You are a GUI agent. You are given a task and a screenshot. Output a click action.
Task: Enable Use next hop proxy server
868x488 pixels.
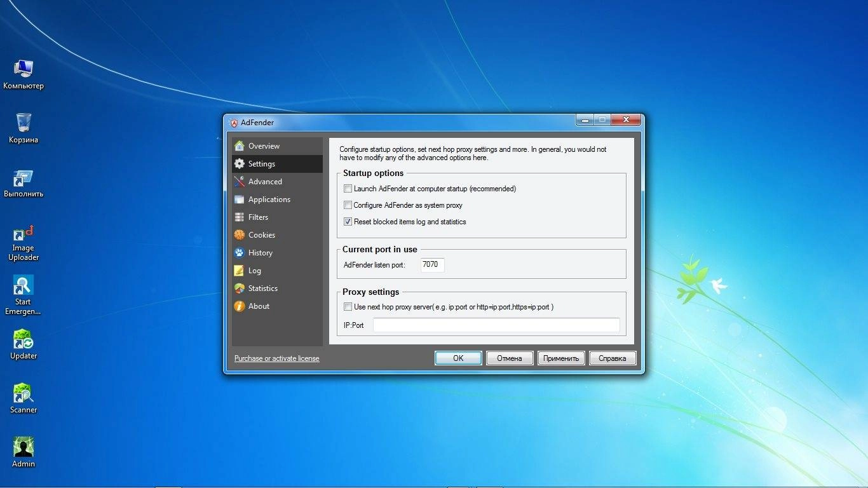348,307
